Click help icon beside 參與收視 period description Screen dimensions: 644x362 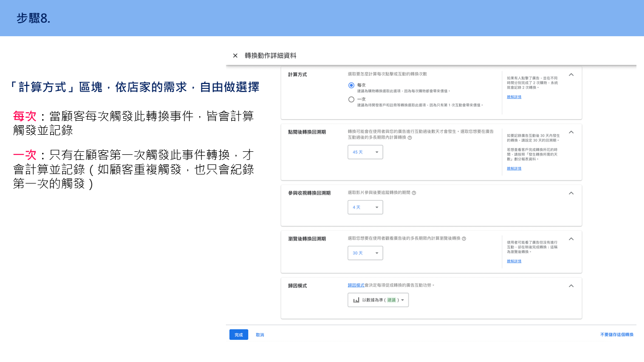[x=414, y=193]
